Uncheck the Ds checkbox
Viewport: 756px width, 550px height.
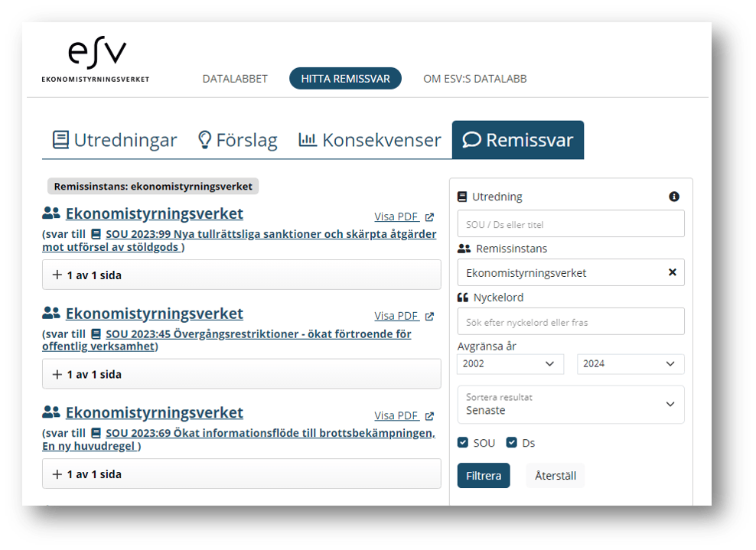(512, 443)
